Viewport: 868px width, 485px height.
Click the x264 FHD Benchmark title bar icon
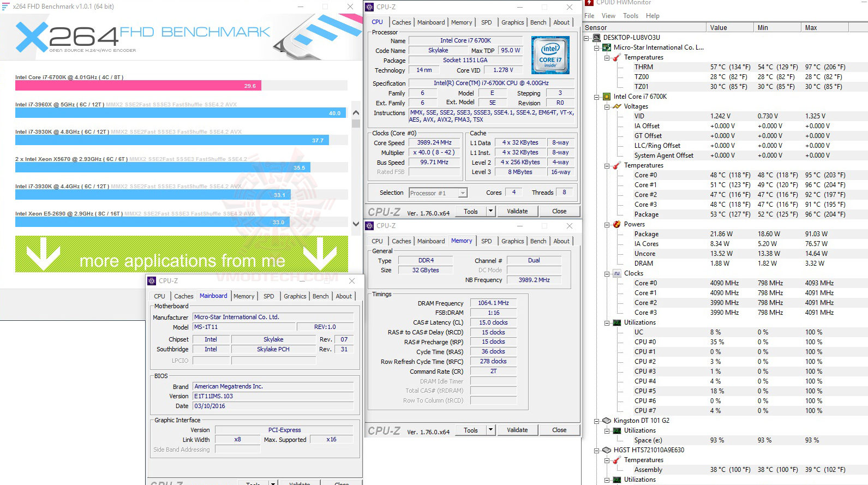click(5, 7)
